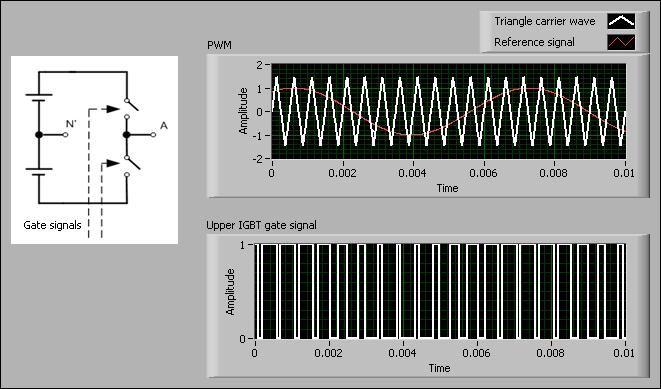Click PWM graph x-axis value 0.008
The height and width of the screenshot is (389, 661).
pyautogui.click(x=554, y=173)
